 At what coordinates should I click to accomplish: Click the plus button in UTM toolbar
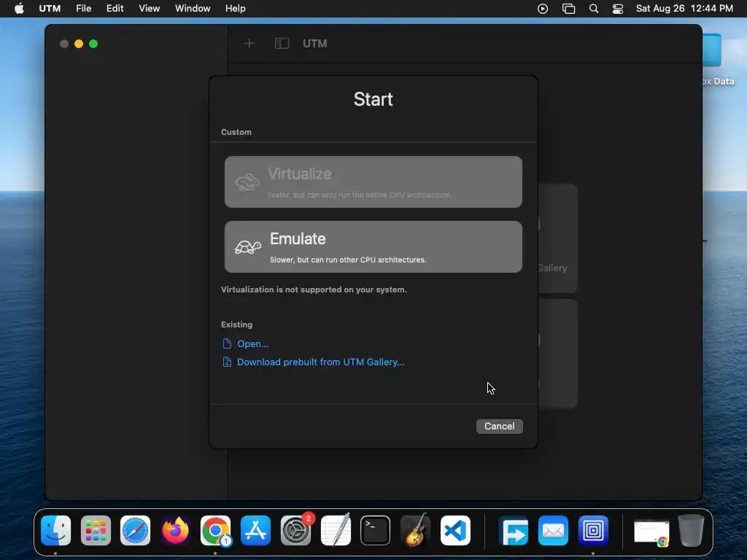(249, 44)
